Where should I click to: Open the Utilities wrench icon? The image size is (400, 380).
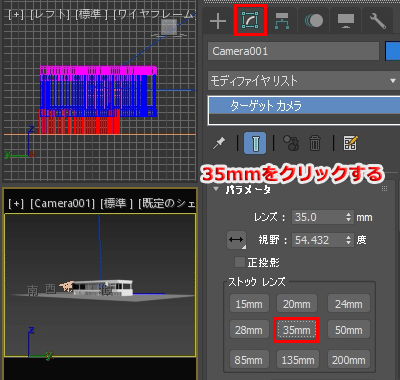coord(378,21)
